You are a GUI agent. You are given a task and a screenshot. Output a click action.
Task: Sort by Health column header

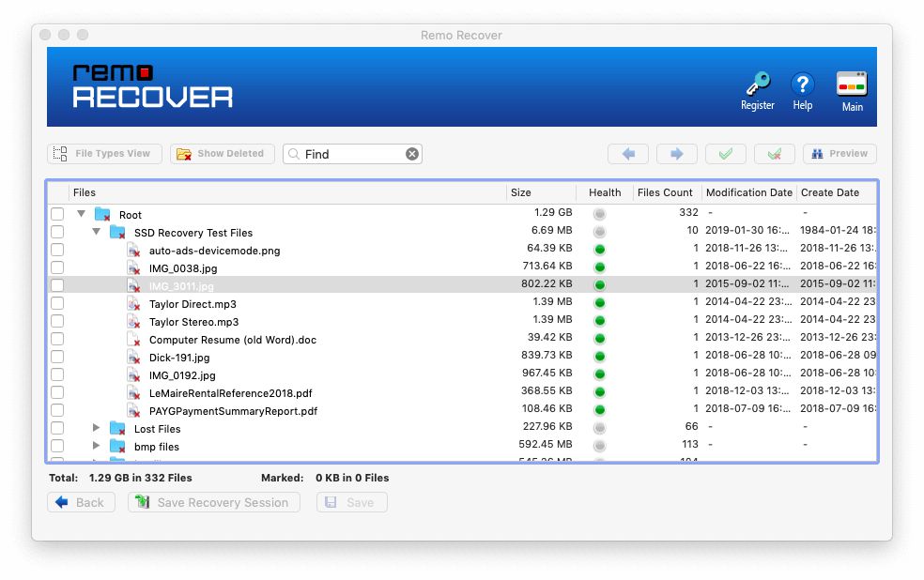[605, 192]
